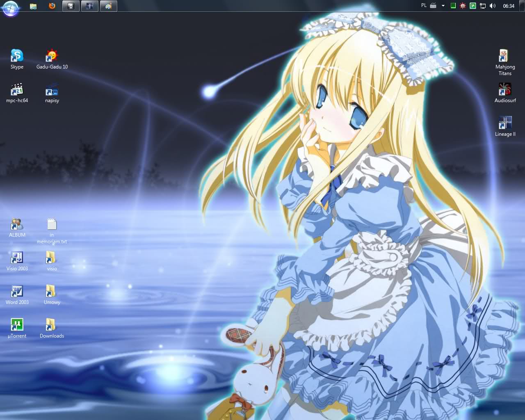Click the Lineage II shortcut
The image size is (525, 420).
[x=504, y=123]
